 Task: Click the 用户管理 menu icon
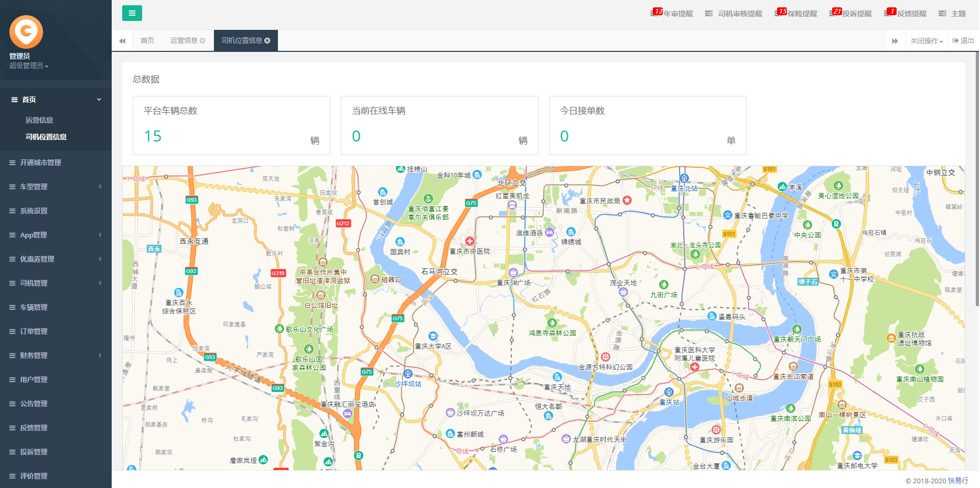12,379
